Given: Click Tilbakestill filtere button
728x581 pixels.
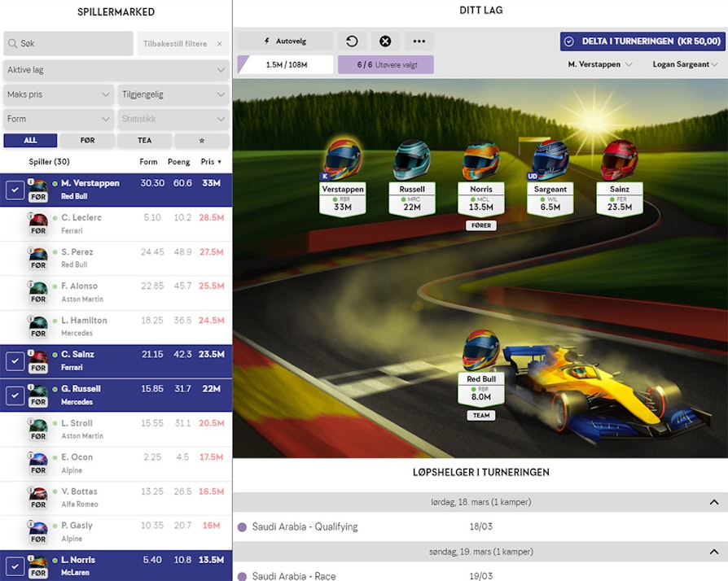Looking at the screenshot, I should (183, 44).
